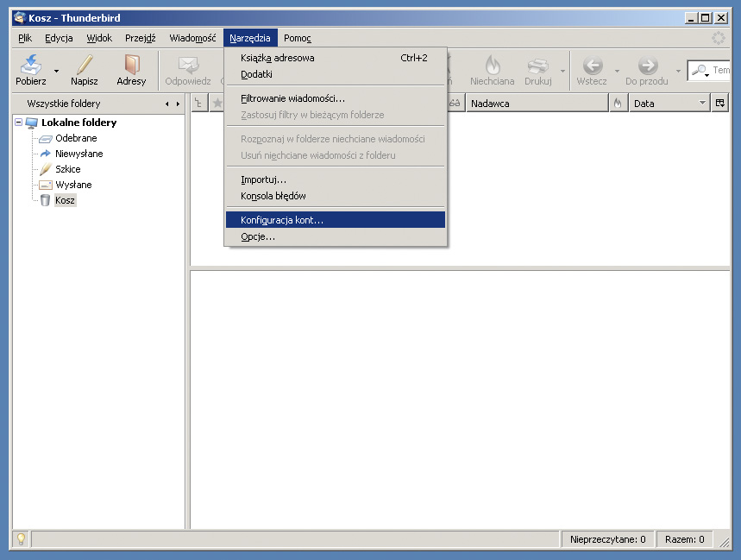Open the Pobierz dropdown arrow
741x560 pixels.
point(56,71)
